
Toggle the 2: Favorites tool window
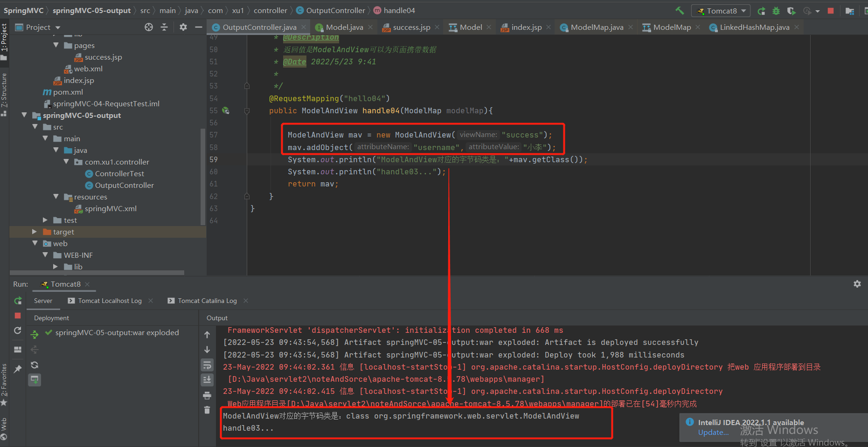pyautogui.click(x=4, y=385)
